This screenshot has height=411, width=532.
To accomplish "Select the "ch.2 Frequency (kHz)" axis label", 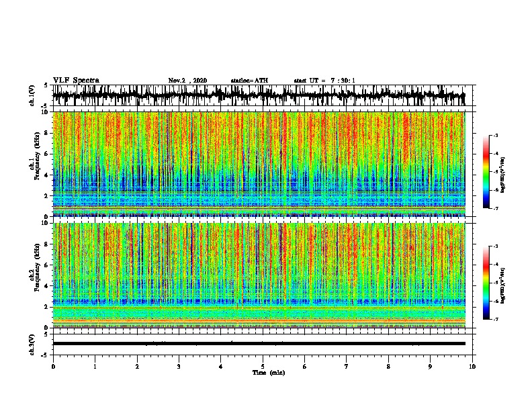I will point(35,267).
